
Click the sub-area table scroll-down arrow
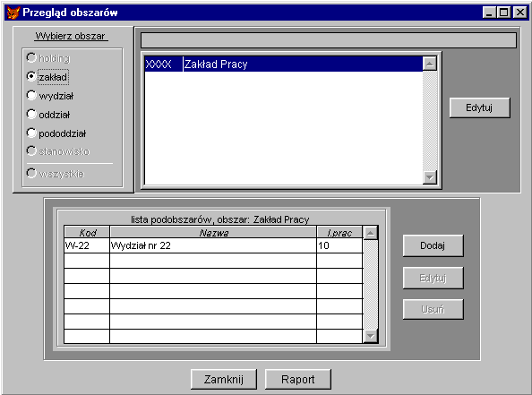pyautogui.click(x=371, y=336)
